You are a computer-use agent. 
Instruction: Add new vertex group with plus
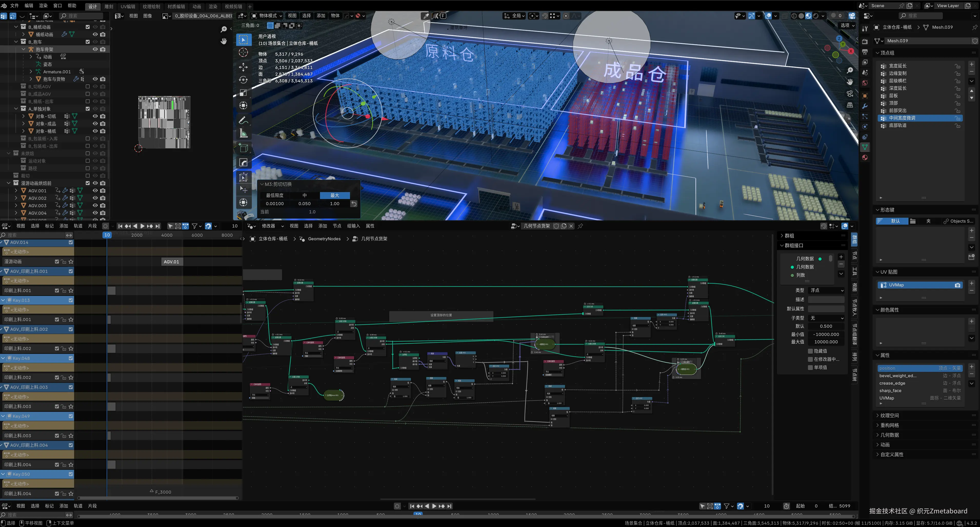(971, 64)
